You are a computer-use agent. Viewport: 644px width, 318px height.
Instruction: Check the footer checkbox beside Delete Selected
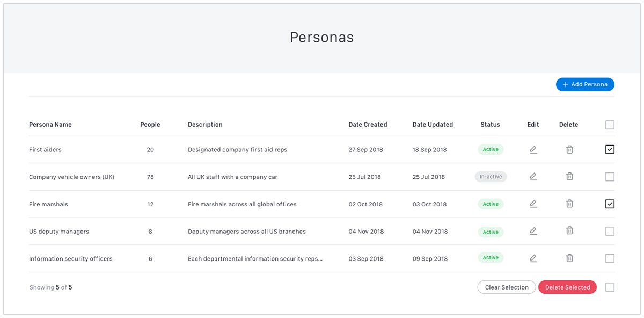610,287
